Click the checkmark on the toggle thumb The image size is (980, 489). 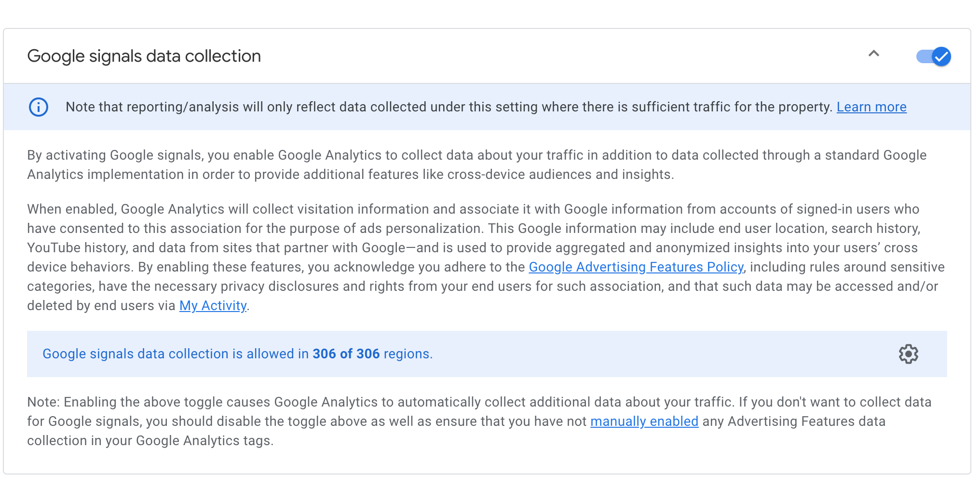(x=941, y=57)
